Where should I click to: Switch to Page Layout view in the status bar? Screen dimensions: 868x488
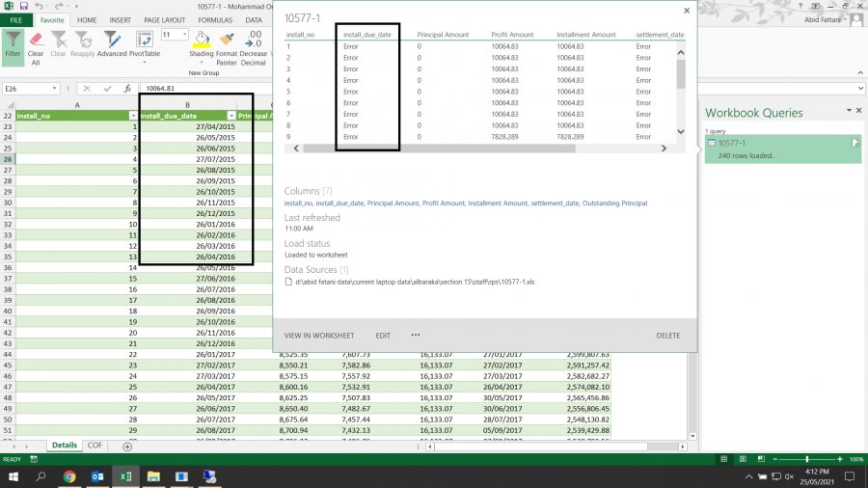743,459
